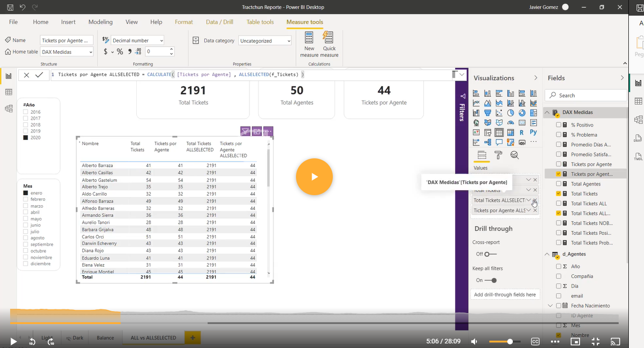
Task: Check the 2016 year in the slicer
Action: tap(26, 112)
